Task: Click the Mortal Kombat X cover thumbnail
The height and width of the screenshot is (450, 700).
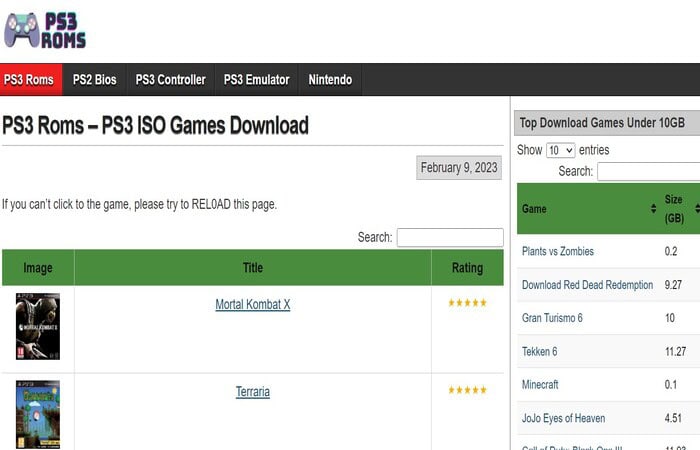Action: tap(38, 326)
